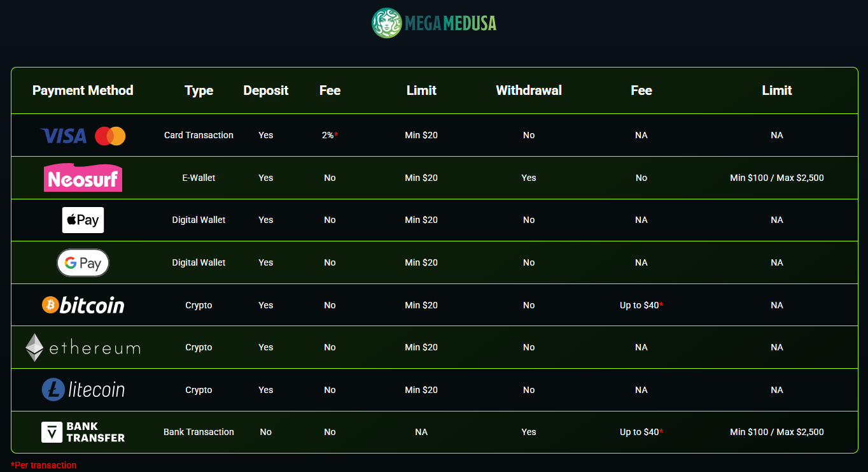Click Yes under Withdrawal in Neosurf row
The width and height of the screenshot is (868, 472).
point(529,178)
